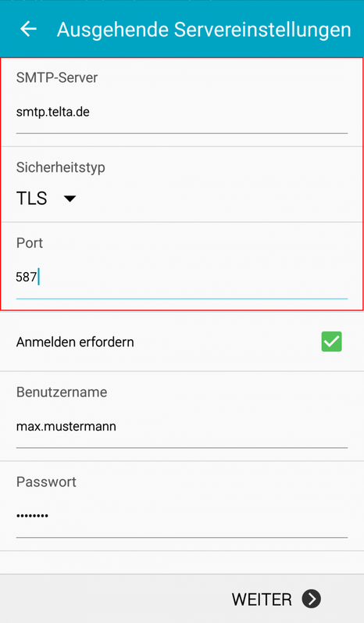Viewport: 364px width, 623px height.
Task: Click the Port label
Action: point(30,243)
